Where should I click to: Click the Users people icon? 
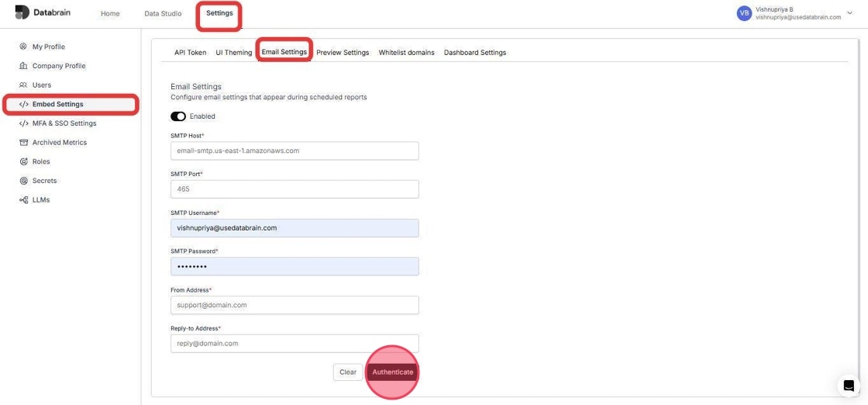click(23, 85)
